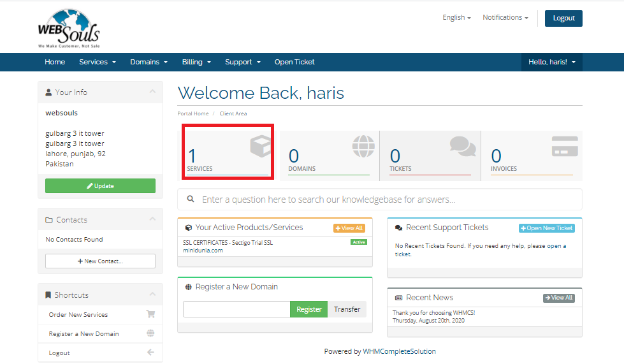Collapse the Shortcuts panel

coord(152,295)
